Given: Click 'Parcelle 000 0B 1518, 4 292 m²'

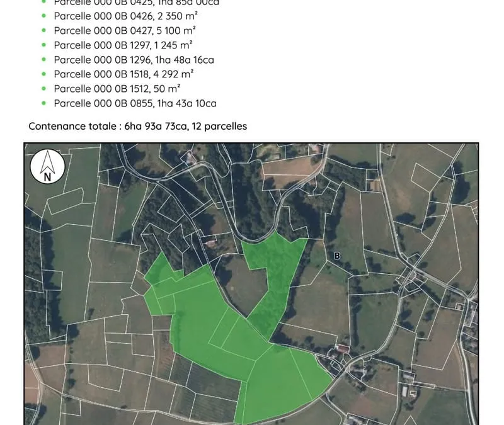Looking at the screenshot, I should pyautogui.click(x=123, y=74).
